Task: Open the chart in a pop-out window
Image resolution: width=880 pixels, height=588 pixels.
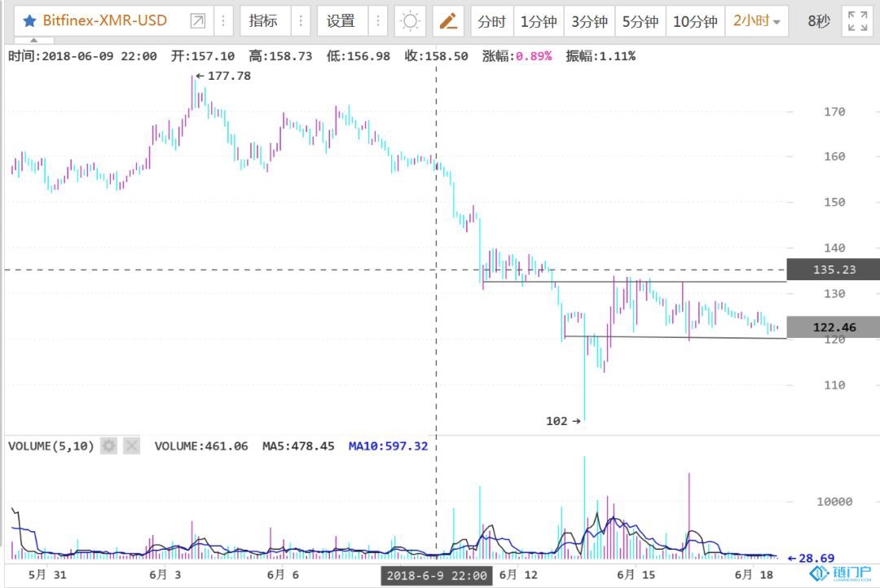Action: [197, 21]
